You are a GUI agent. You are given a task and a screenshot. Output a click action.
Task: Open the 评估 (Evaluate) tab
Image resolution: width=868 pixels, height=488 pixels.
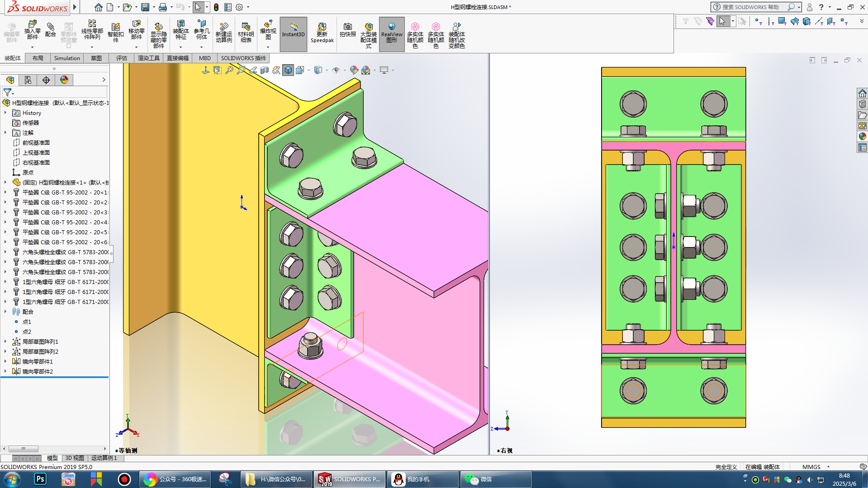tap(122, 58)
